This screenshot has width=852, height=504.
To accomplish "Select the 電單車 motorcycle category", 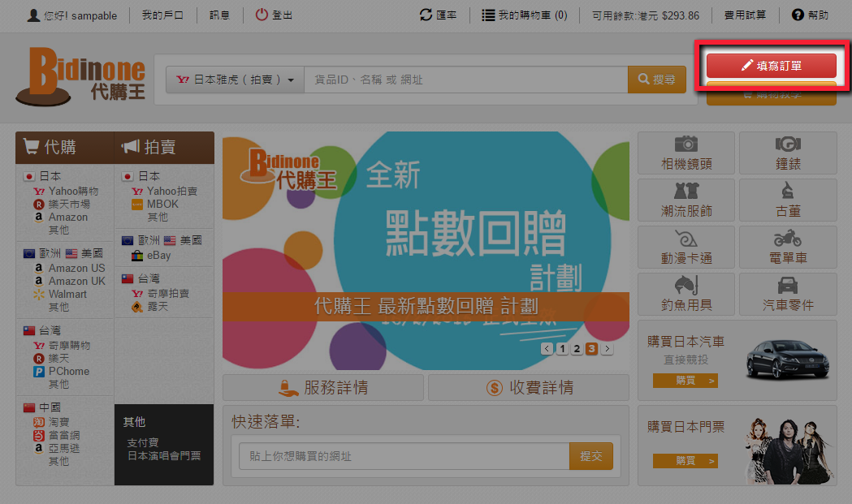I will (788, 248).
